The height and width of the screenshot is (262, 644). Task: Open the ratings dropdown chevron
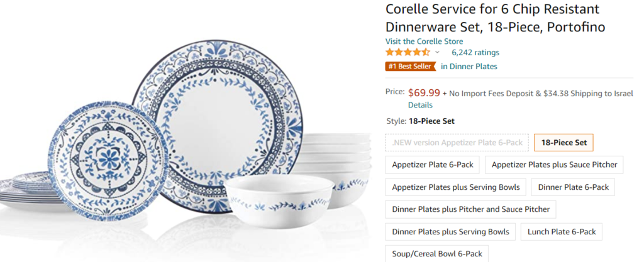point(438,52)
